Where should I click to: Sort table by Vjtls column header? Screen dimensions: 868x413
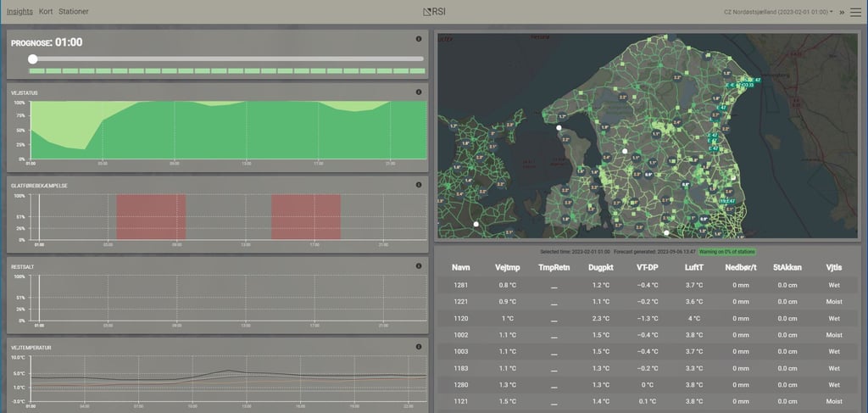834,267
